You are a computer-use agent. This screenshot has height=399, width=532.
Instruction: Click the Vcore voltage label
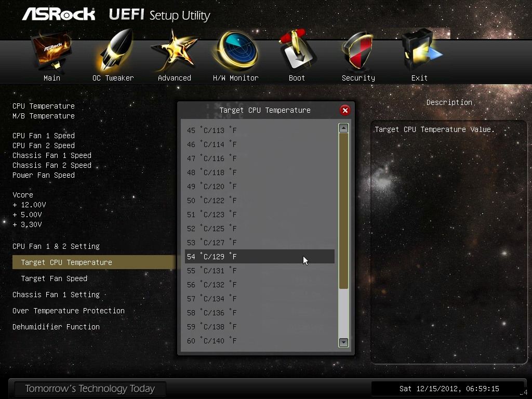tap(23, 195)
